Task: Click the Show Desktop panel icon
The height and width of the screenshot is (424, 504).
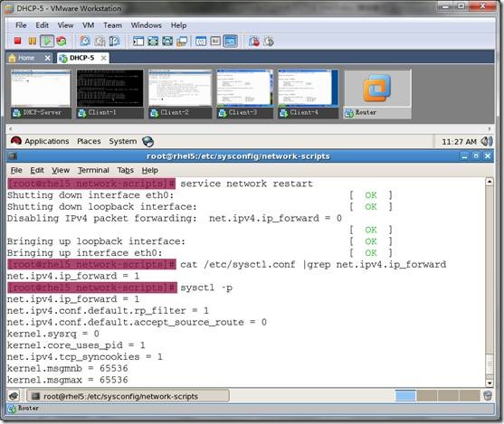Action: tap(14, 396)
